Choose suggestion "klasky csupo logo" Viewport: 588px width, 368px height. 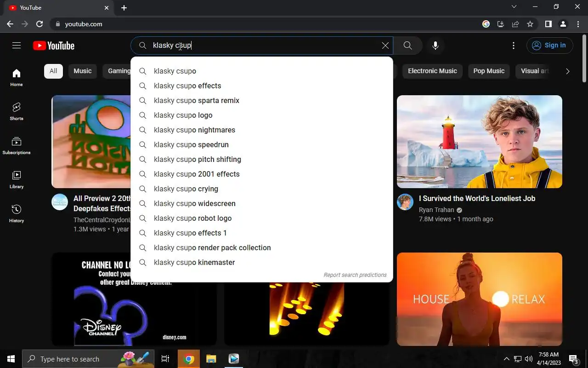point(262,115)
